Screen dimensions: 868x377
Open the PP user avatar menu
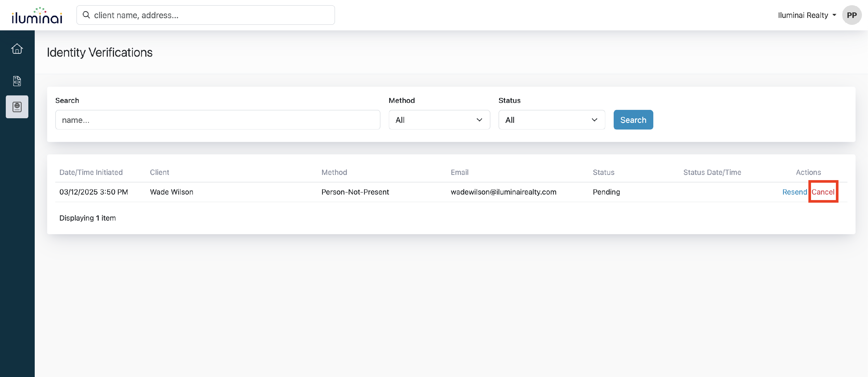pos(852,15)
